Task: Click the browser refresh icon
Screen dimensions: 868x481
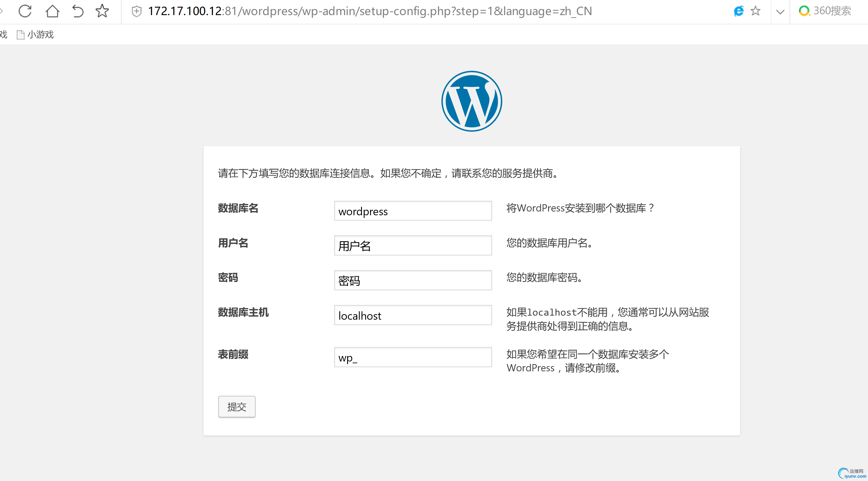Action: pos(25,11)
